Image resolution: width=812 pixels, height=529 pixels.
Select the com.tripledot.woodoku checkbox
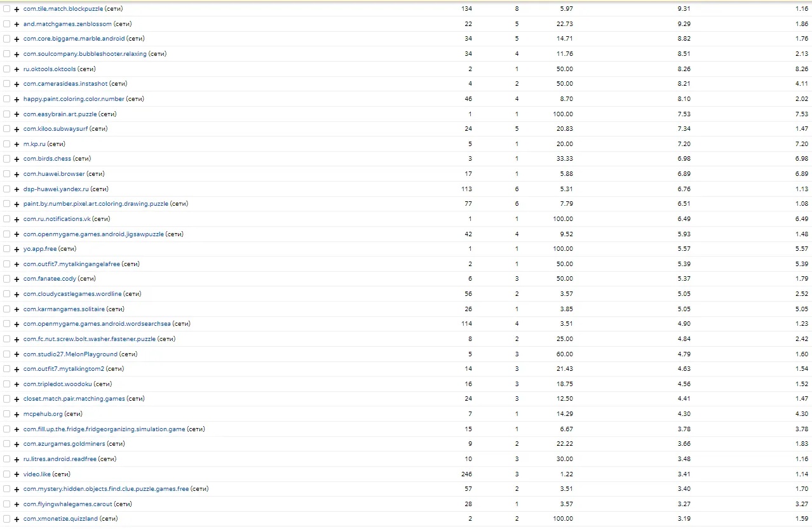point(6,384)
